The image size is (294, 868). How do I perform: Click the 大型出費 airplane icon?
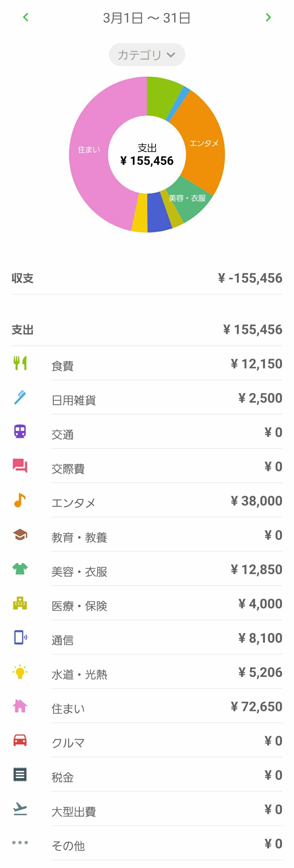tap(20, 809)
